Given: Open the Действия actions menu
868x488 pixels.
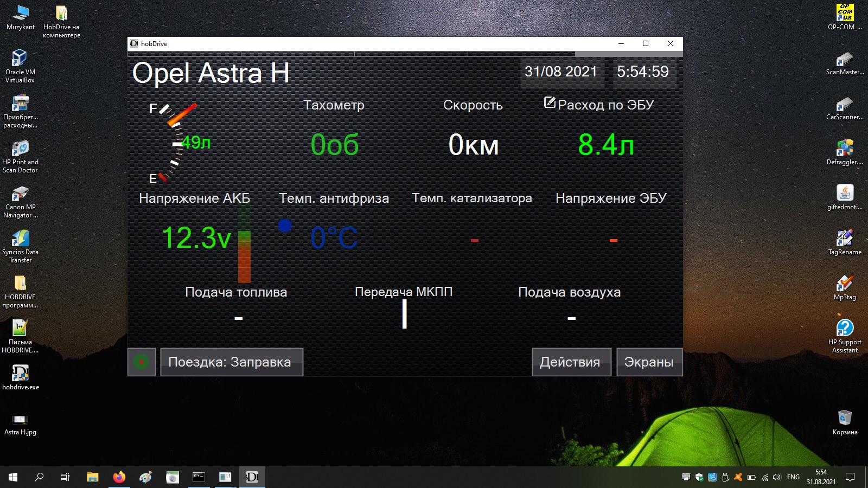Looking at the screenshot, I should 571,362.
